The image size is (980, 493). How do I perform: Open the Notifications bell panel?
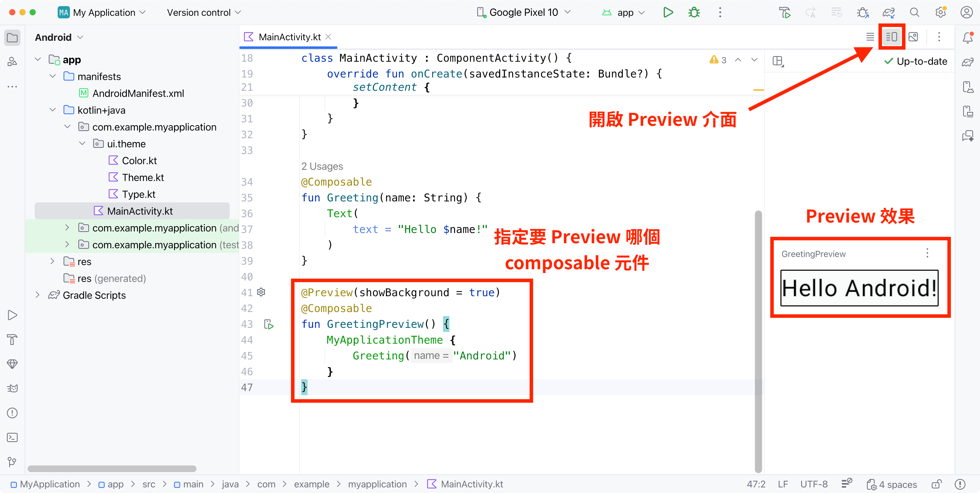[967, 37]
